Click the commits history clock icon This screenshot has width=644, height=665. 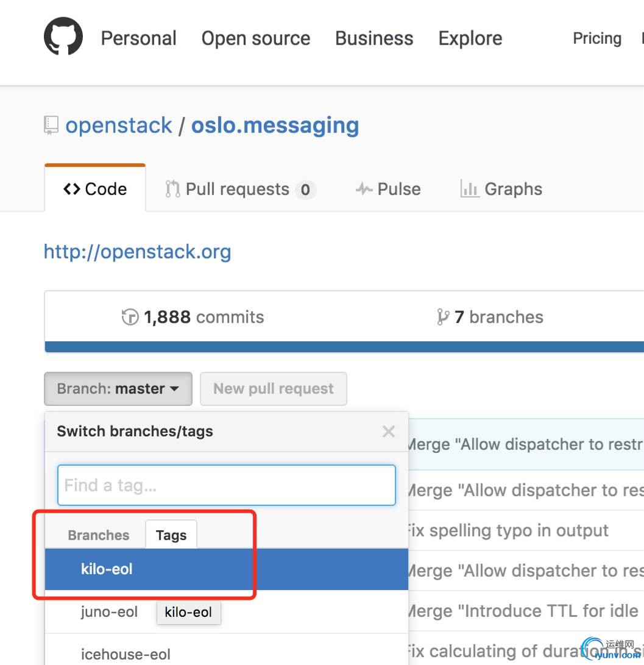pos(130,317)
